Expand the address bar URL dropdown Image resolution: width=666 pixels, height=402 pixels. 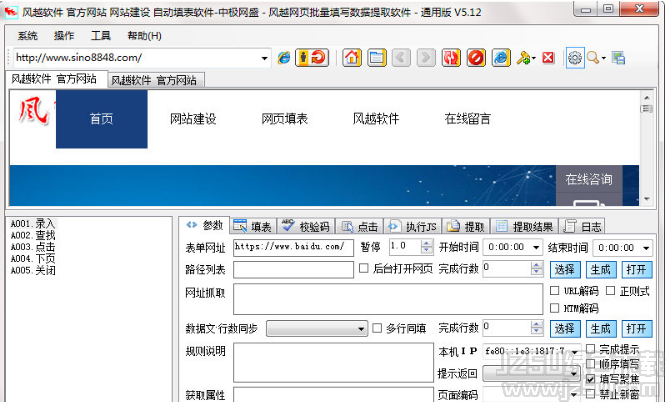(x=264, y=58)
